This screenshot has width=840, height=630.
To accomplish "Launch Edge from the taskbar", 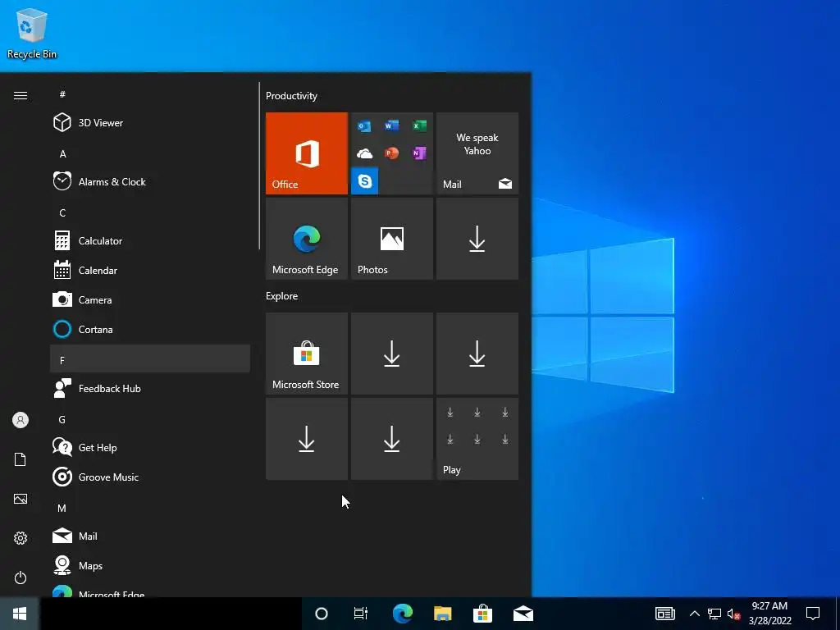I will pyautogui.click(x=402, y=614).
